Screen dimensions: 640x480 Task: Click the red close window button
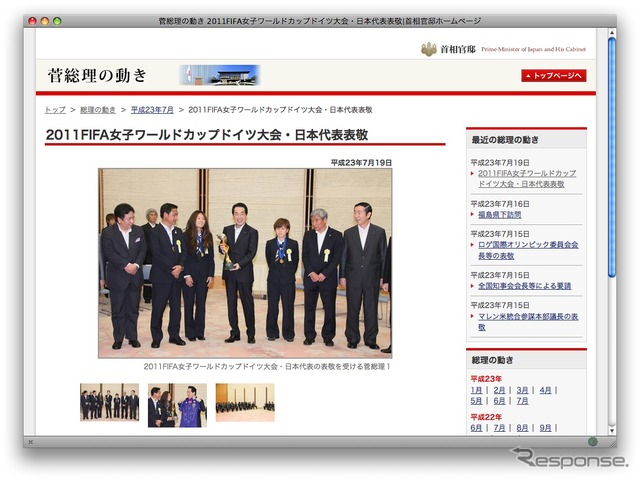click(x=32, y=21)
